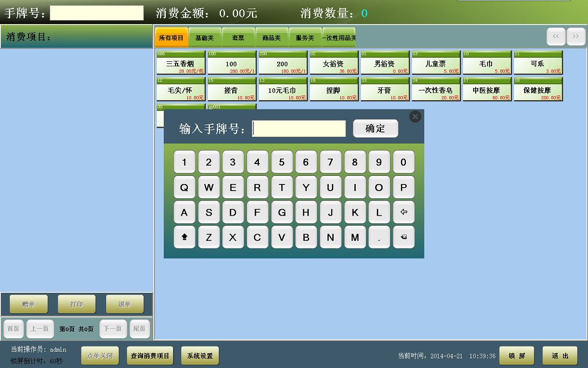Lock the screen with 锁屏 button
This screenshot has height=368, width=588.
[x=516, y=356]
